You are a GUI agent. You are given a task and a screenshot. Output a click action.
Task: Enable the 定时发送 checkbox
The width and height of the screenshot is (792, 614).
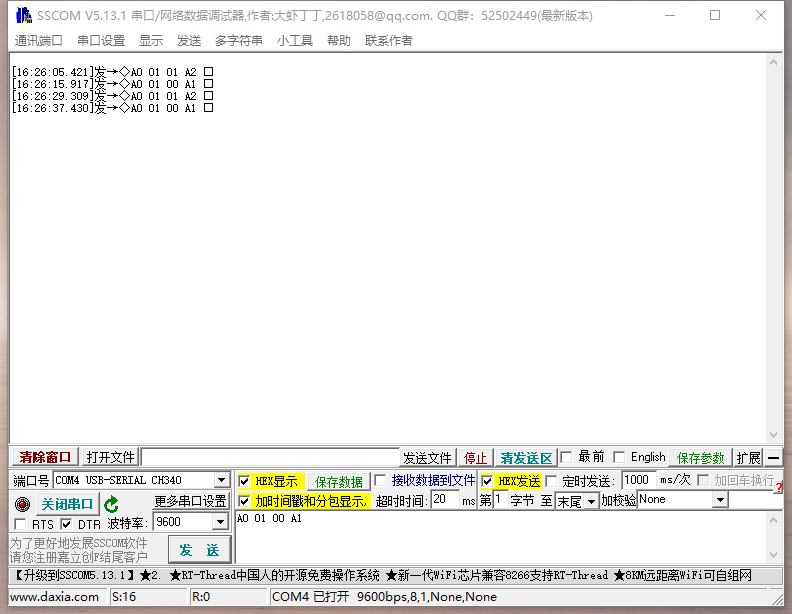tap(551, 481)
